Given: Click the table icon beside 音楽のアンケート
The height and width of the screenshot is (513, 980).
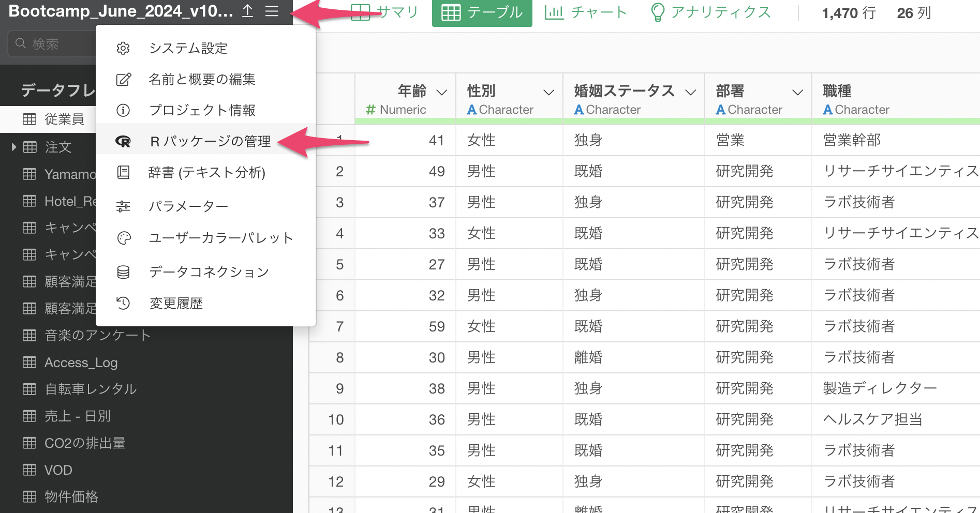Looking at the screenshot, I should [x=29, y=335].
